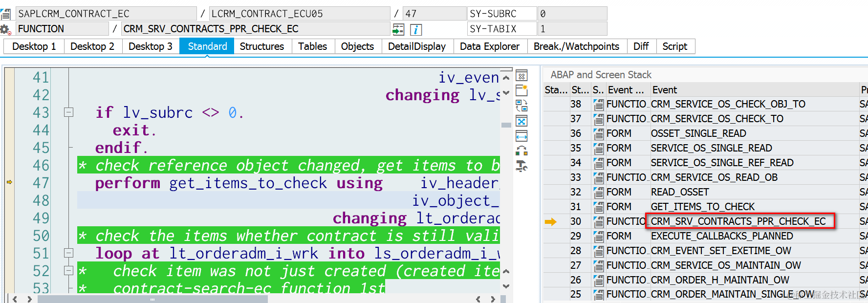Click source icon of stack row 33
The image size is (868, 303).
pyautogui.click(x=598, y=177)
